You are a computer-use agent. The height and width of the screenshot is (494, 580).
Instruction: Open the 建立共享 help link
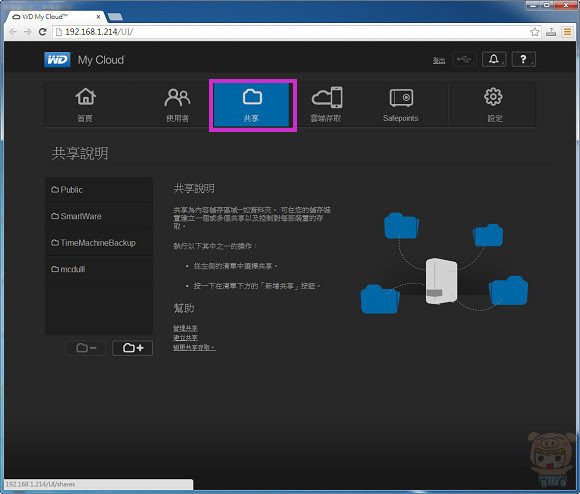[185, 338]
